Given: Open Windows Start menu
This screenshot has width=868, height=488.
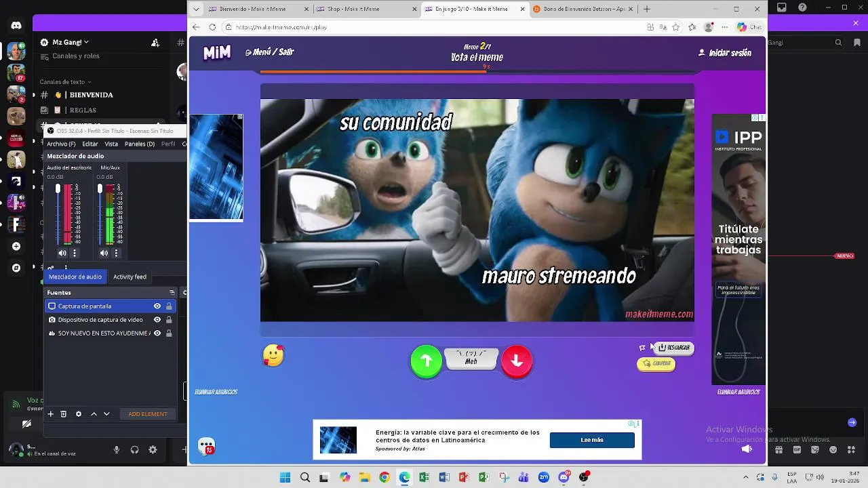Looking at the screenshot, I should pyautogui.click(x=285, y=477).
